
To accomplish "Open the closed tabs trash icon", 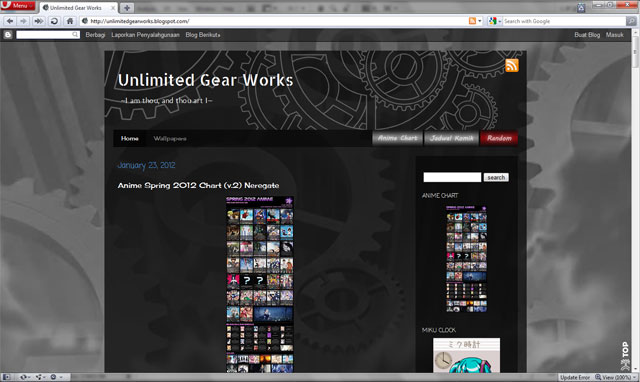I will (581, 7).
